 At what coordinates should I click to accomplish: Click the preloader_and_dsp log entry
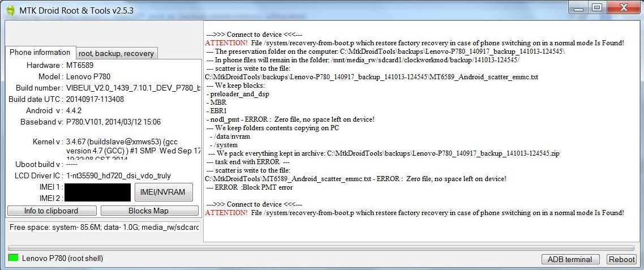tap(237, 94)
